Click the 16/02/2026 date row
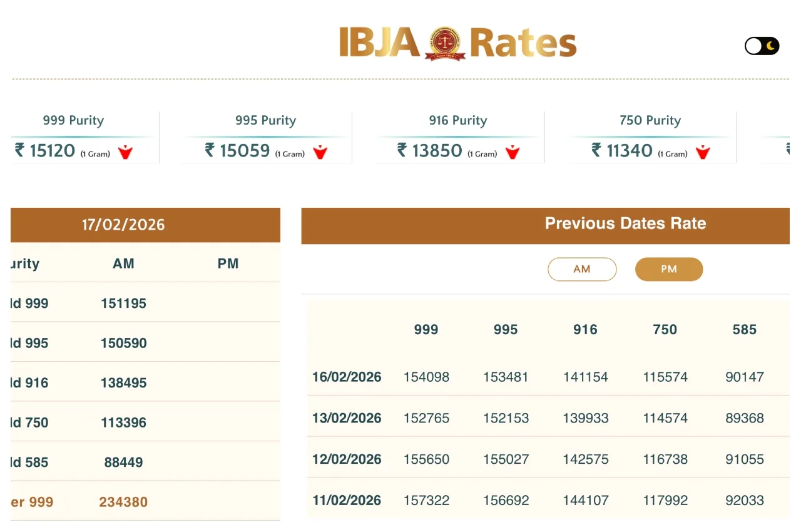Screen dimensions: 801x532 pyautogui.click(x=347, y=377)
